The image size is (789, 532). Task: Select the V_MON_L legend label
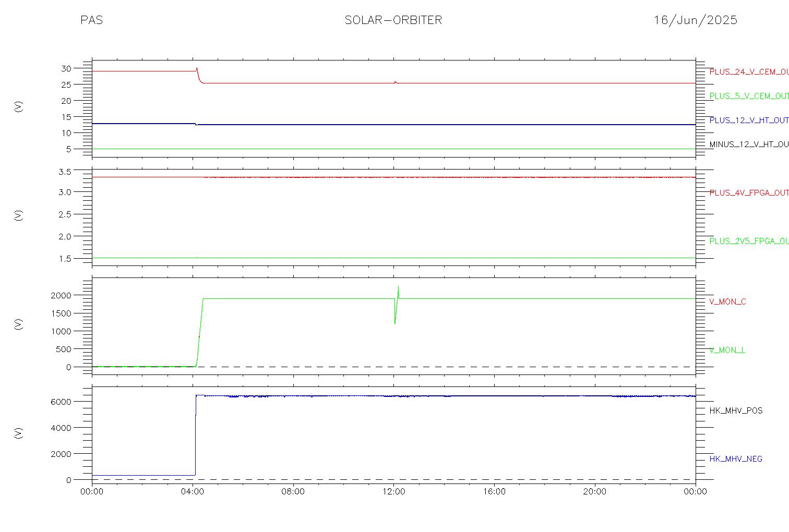(727, 350)
